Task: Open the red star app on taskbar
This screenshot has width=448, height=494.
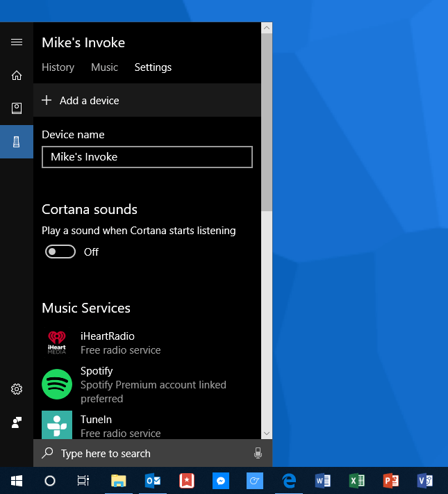Action: tap(187, 481)
